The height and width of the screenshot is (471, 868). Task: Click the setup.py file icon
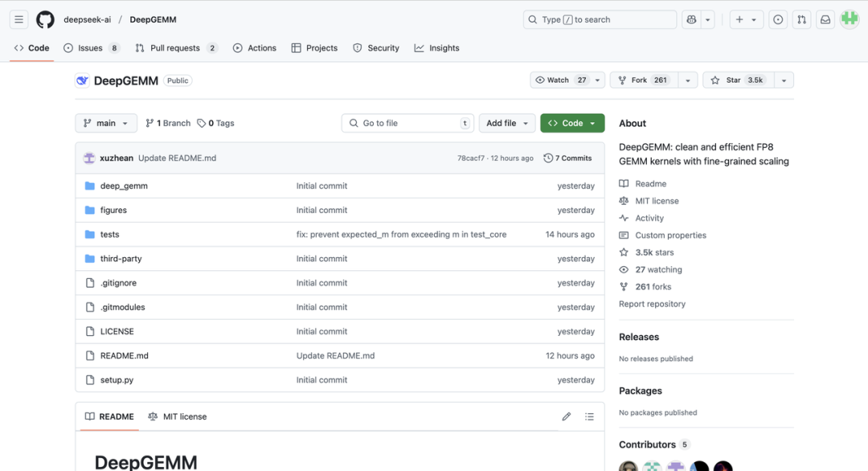[90, 380]
